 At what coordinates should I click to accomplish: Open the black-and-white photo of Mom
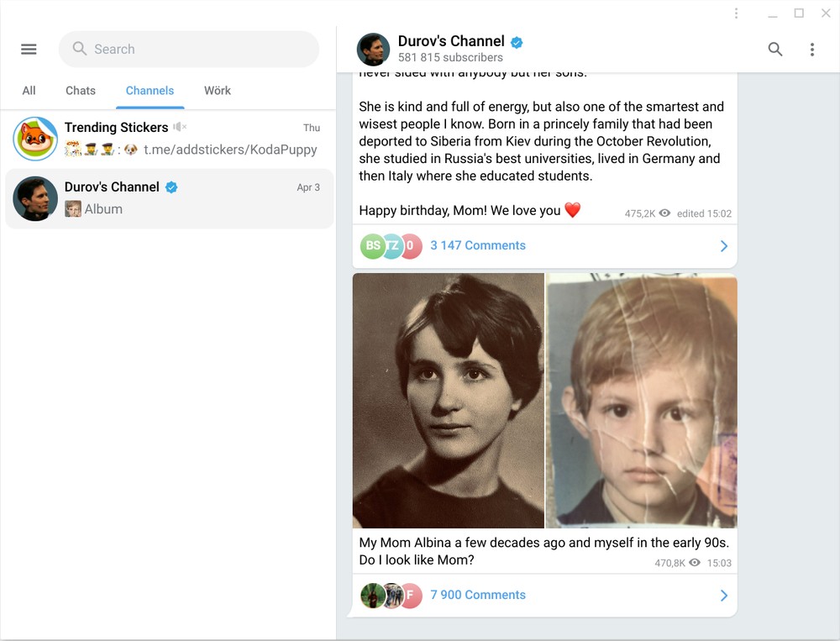pos(449,400)
